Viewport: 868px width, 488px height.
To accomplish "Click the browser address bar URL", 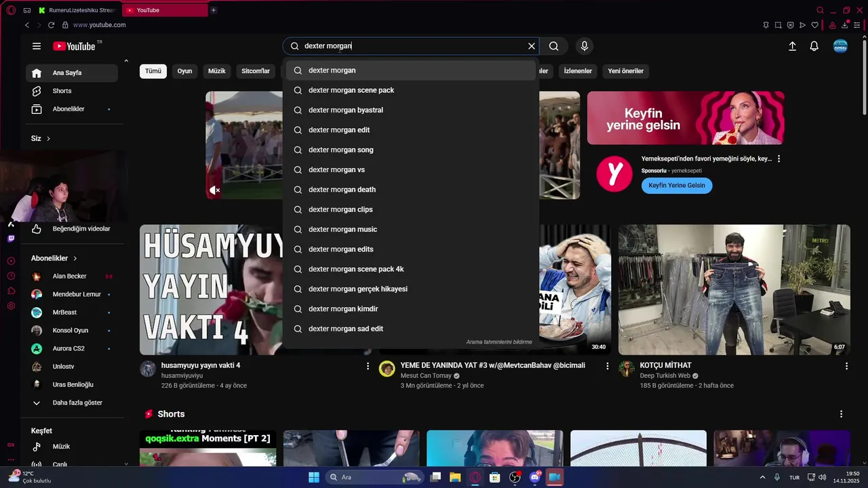I will [x=99, y=25].
